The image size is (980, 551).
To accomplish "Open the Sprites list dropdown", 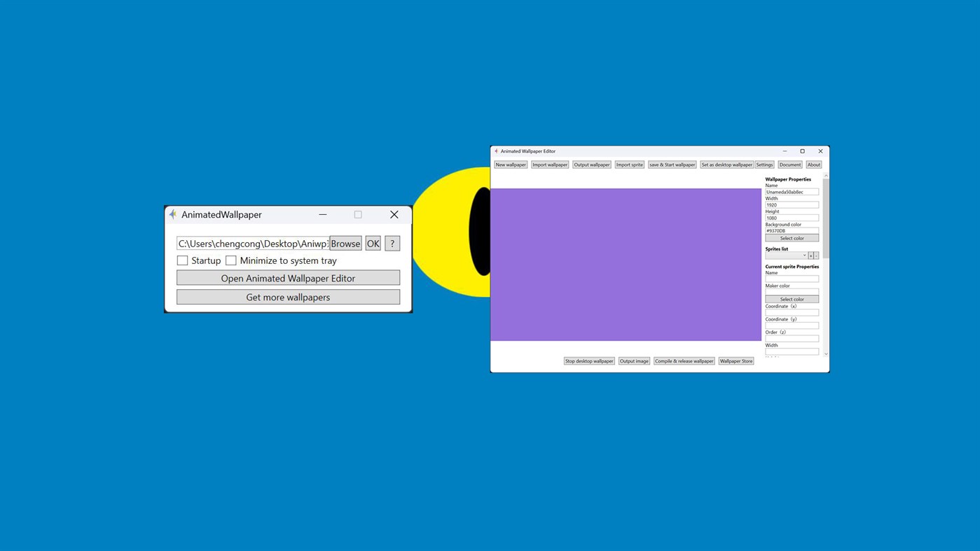I will (x=804, y=255).
